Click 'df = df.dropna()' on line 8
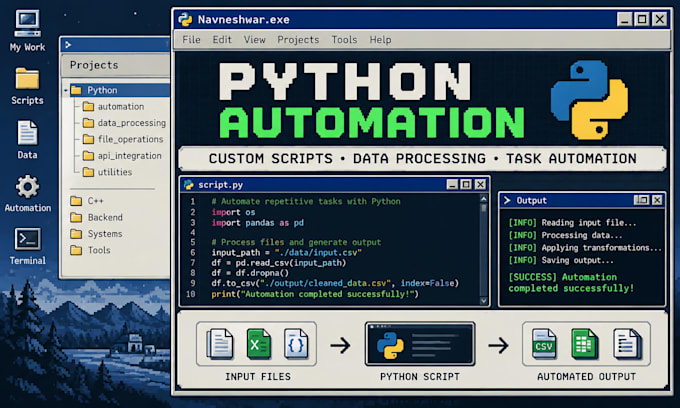 250,273
